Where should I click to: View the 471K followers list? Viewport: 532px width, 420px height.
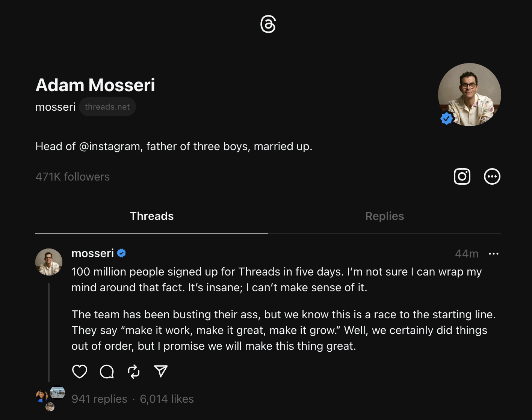coord(73,177)
